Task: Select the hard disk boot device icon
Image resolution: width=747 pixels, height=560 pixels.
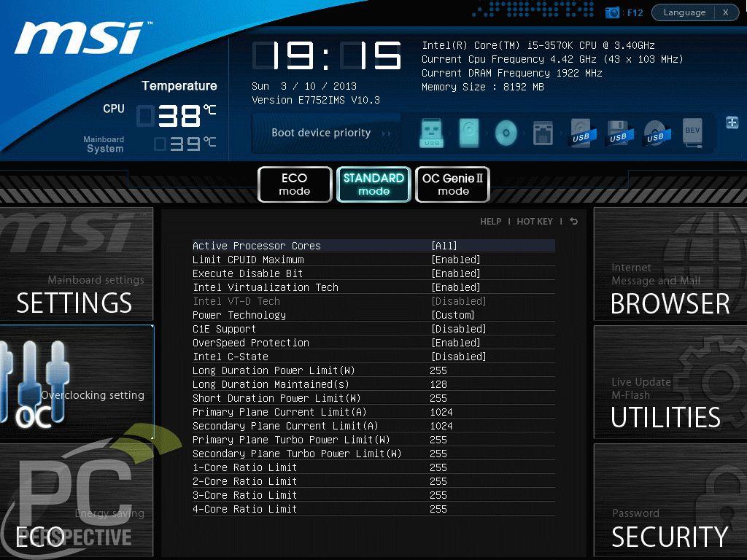Action: point(469,133)
